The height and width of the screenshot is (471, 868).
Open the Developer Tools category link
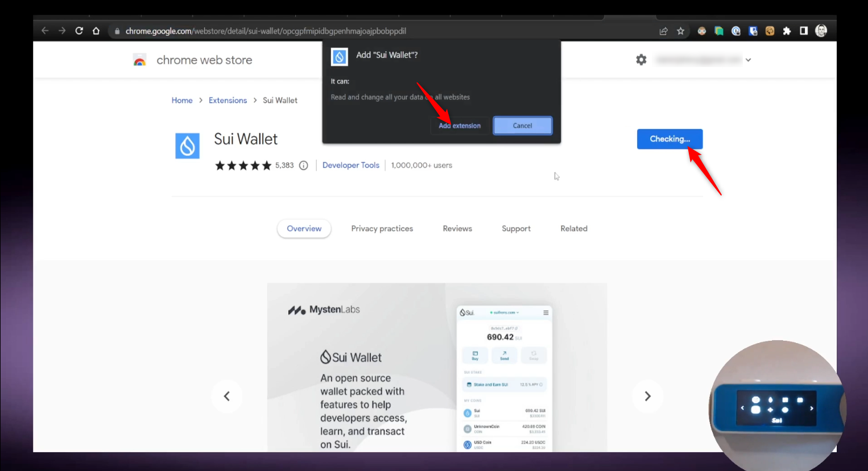coord(351,166)
